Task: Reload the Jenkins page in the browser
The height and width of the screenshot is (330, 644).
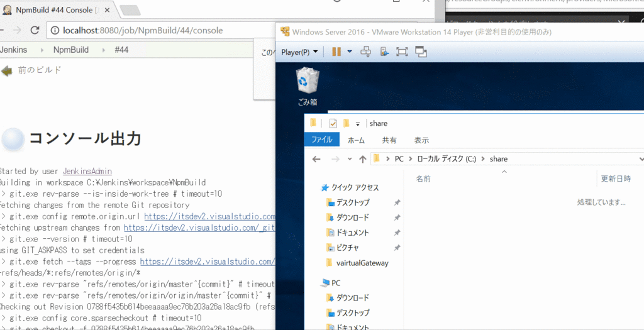Action: tap(35, 30)
